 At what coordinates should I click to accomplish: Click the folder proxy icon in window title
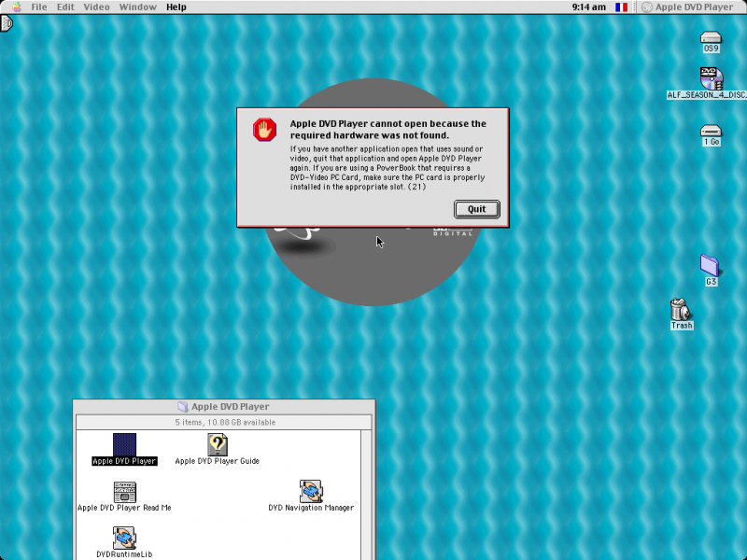(x=182, y=407)
